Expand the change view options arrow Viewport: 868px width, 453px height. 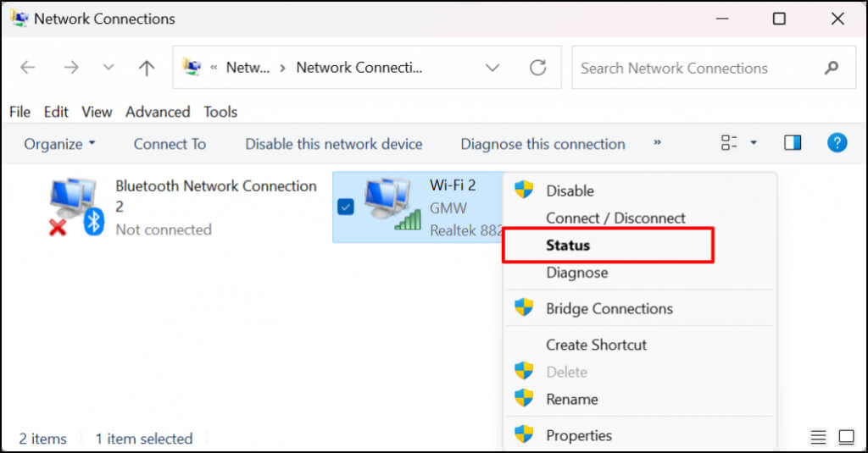pos(754,143)
